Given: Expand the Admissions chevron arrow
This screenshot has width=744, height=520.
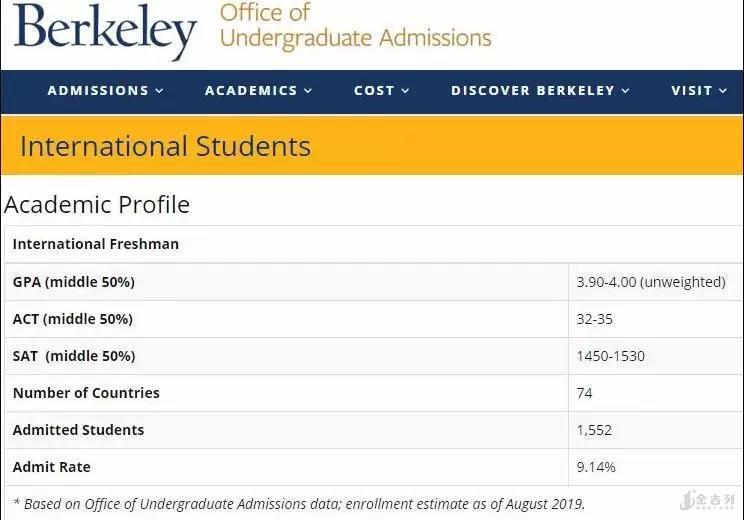Looking at the screenshot, I should point(159,91).
